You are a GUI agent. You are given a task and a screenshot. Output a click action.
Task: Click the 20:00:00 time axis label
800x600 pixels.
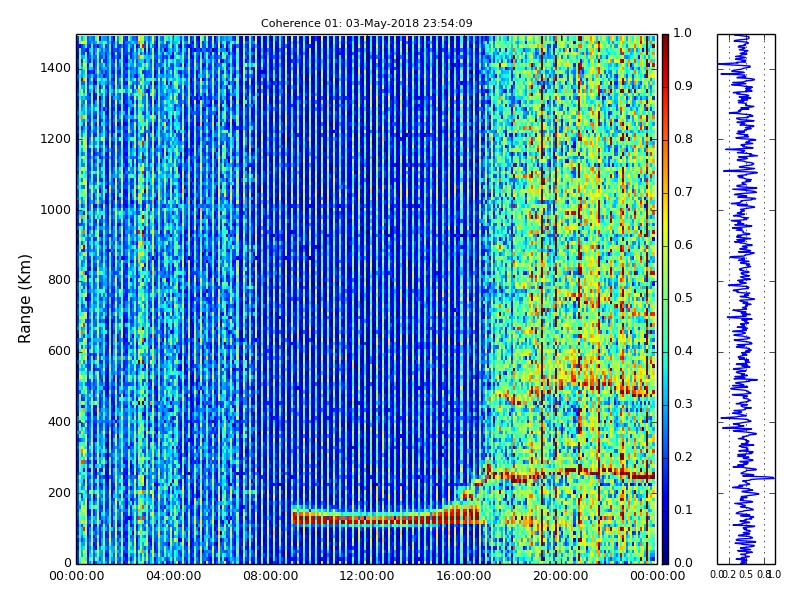pos(561,576)
